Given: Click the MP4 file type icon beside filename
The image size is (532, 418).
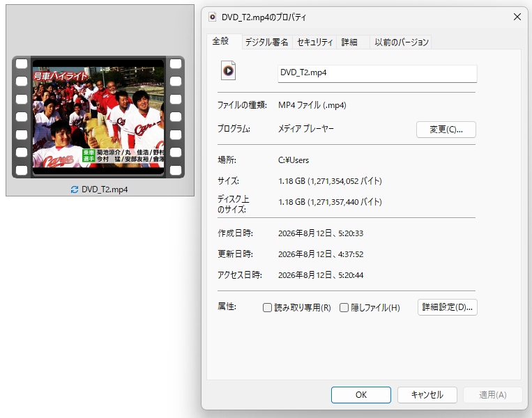Looking at the screenshot, I should [228, 70].
